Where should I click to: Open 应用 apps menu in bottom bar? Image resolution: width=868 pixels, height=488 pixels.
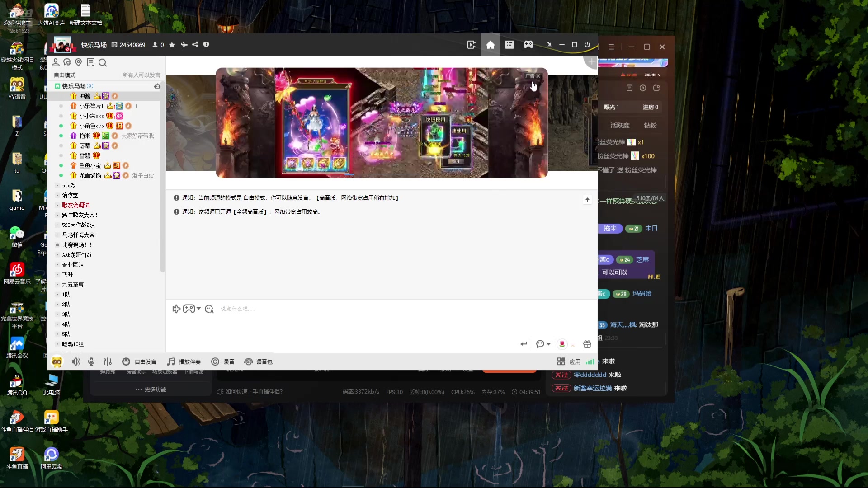(569, 362)
